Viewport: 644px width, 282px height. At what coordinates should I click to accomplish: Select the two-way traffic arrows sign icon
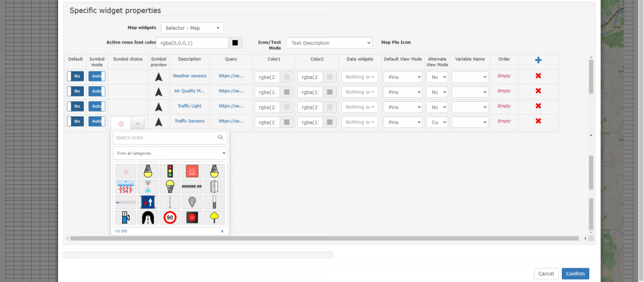click(148, 202)
